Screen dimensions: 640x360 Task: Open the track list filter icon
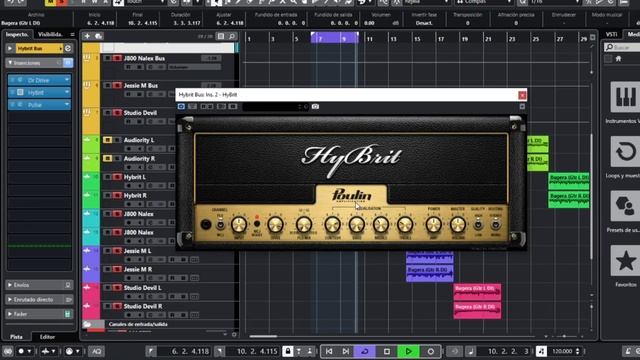coord(221,36)
